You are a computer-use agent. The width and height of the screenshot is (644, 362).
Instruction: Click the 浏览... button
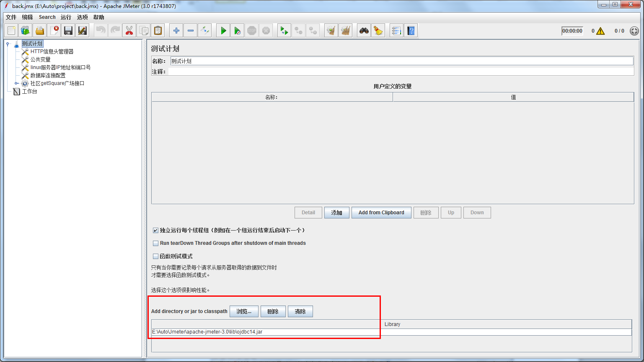[x=244, y=311]
